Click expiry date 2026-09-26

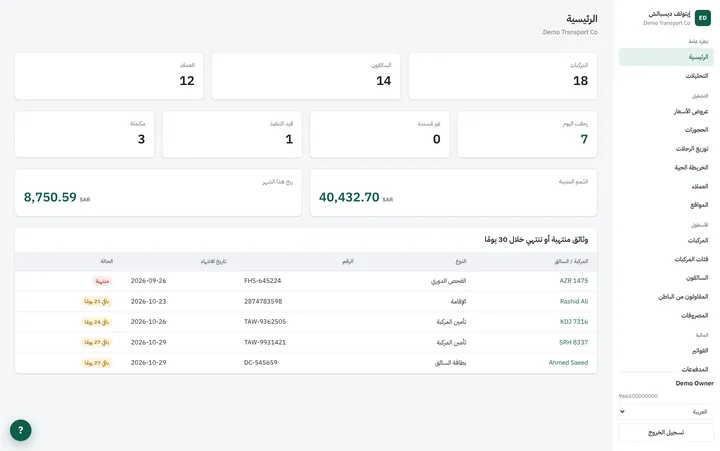click(x=148, y=281)
